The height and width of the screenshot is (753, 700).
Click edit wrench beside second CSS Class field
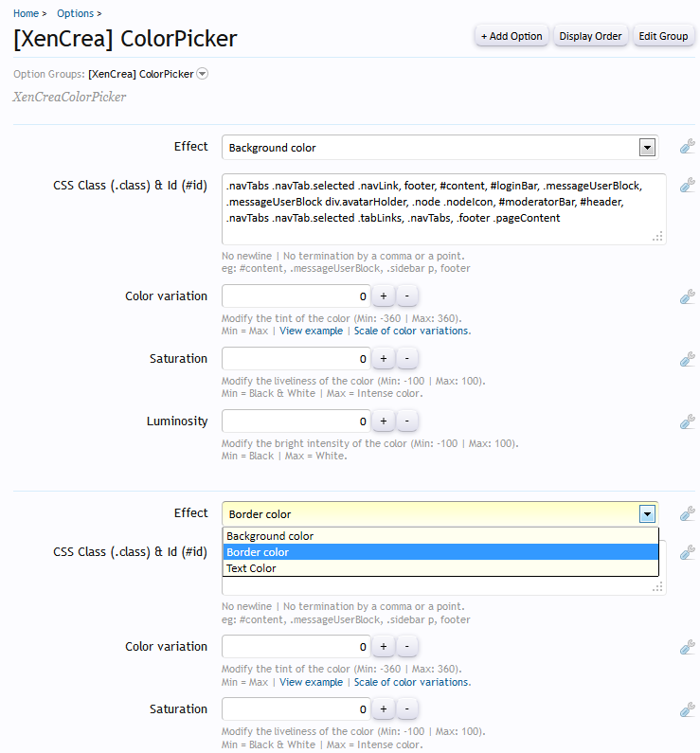click(688, 552)
